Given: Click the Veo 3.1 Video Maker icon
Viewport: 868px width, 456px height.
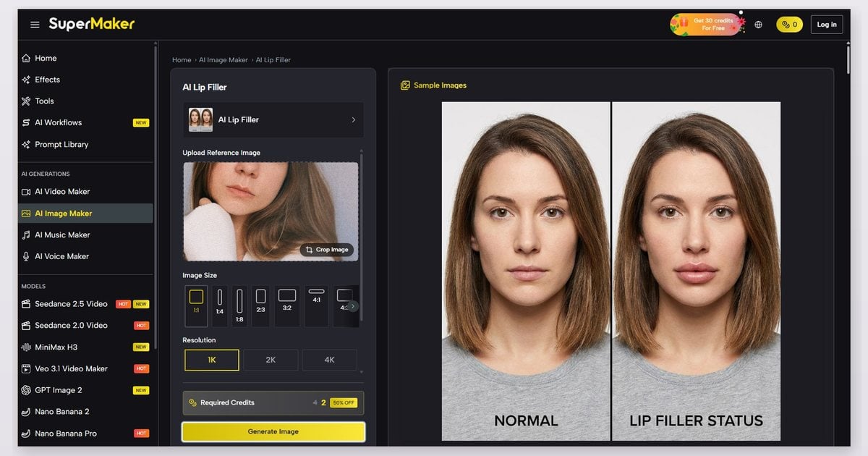Looking at the screenshot, I should 26,369.
